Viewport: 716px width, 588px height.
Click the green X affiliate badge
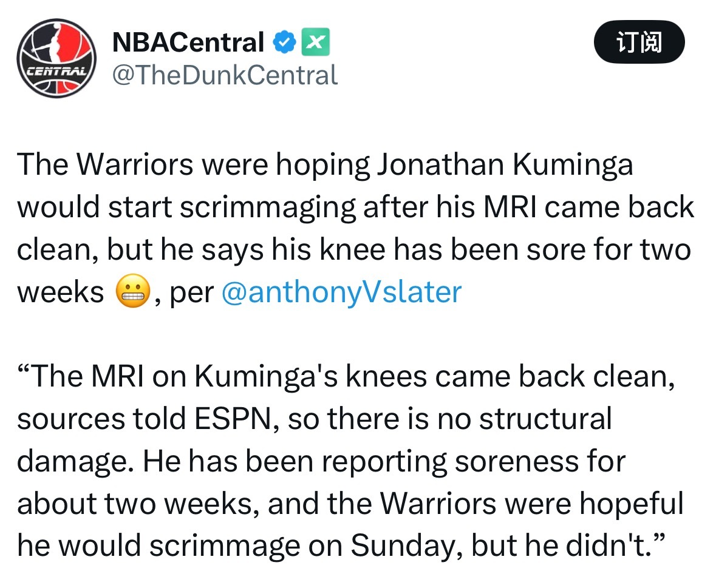(x=315, y=42)
